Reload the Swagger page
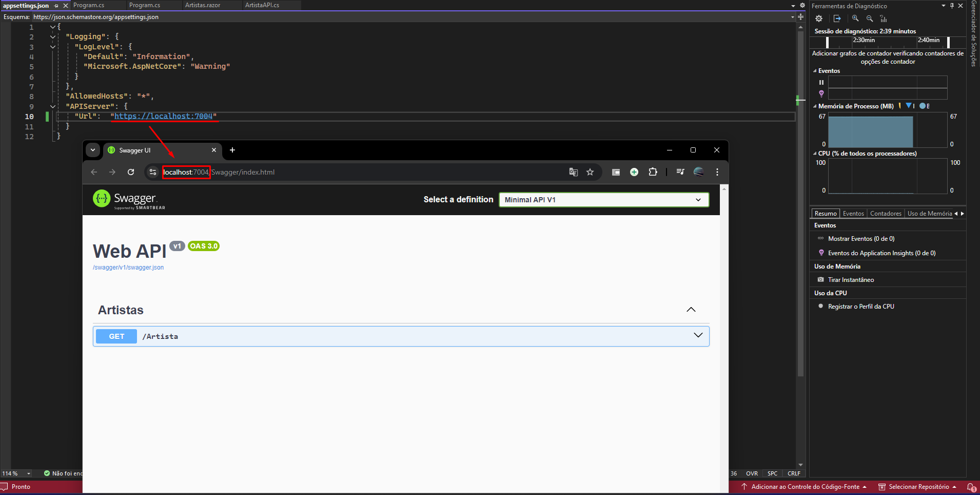Screen dimensions: 980x495 point(131,172)
